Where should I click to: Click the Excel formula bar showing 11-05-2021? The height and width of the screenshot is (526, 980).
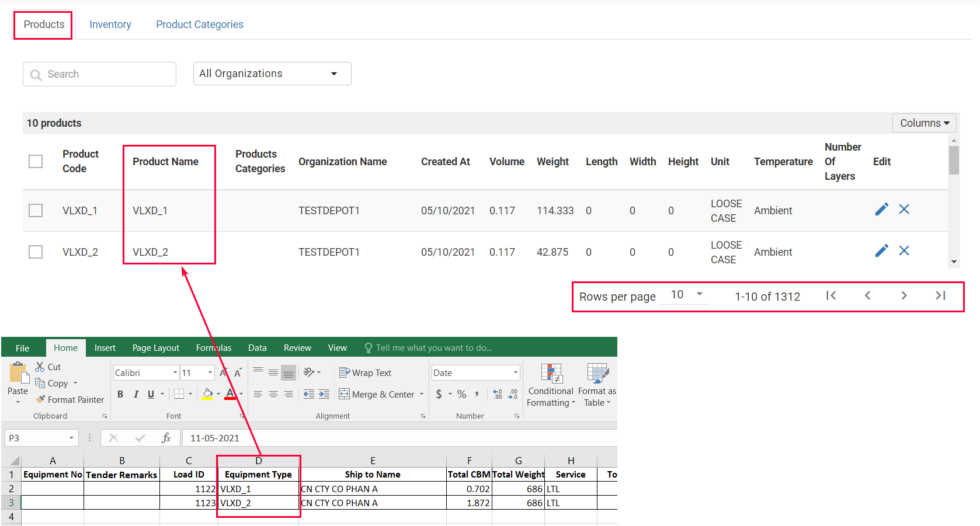pos(399,438)
